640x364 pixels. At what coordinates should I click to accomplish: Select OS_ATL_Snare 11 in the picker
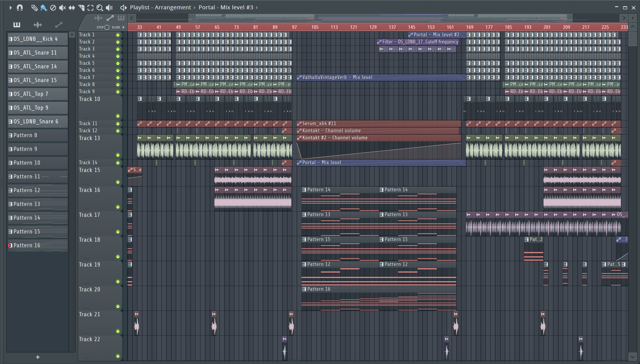click(x=38, y=53)
